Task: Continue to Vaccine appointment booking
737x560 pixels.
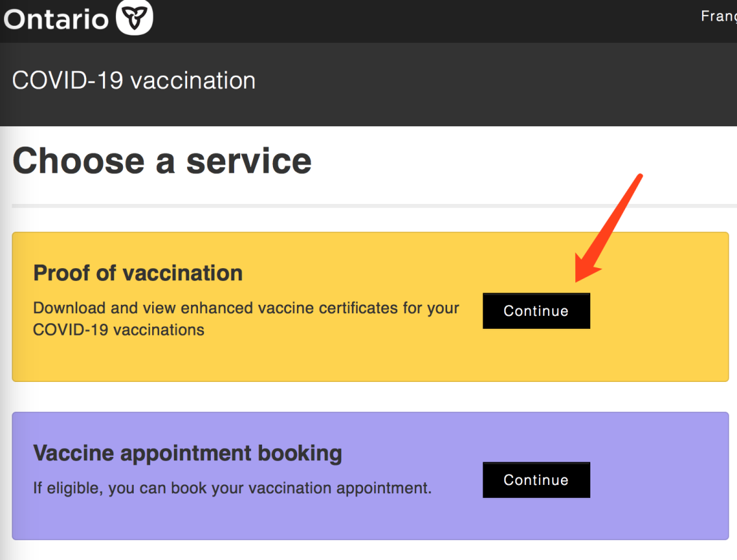Action: (536, 480)
